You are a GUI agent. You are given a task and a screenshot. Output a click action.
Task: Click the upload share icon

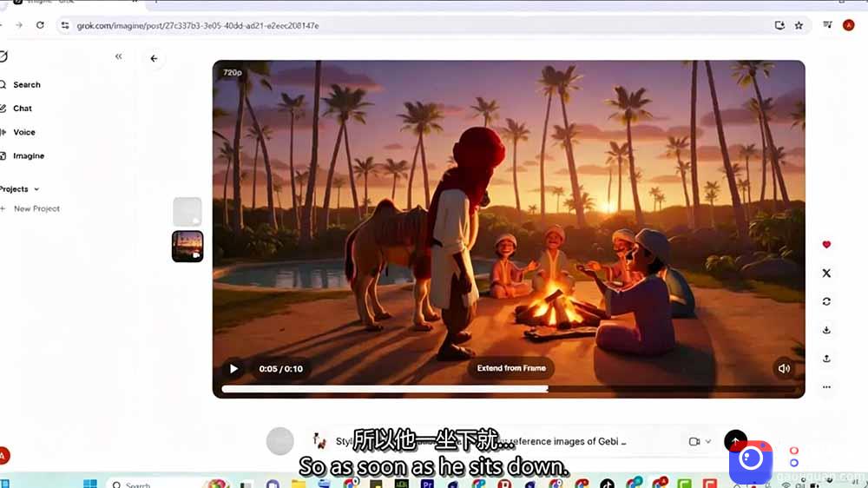coord(826,359)
